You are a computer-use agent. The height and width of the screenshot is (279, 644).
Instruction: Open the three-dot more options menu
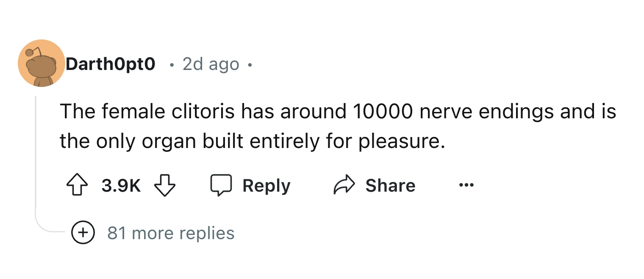pyautogui.click(x=466, y=185)
